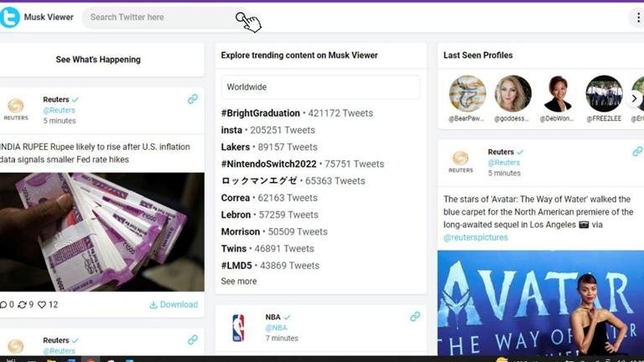
Task: Open the @BearPaw profile thumbnail
Action: 467,94
